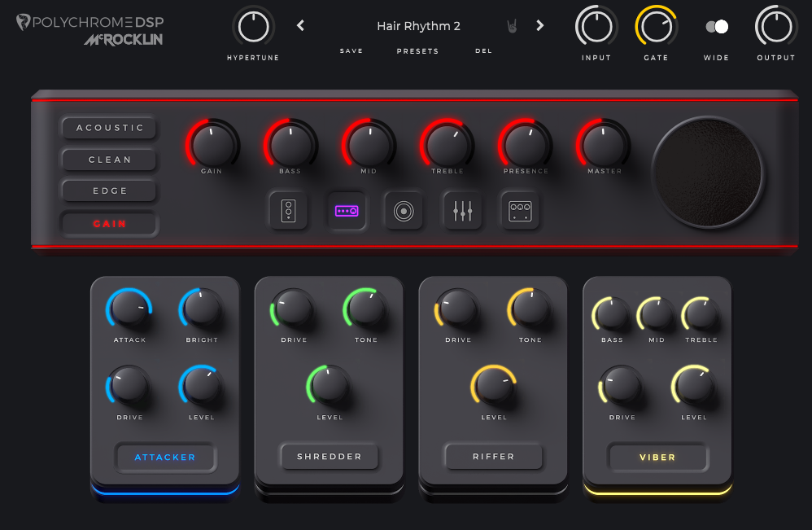Switch to the Clean amp channel
The width and height of the screenshot is (812, 530).
[110, 160]
